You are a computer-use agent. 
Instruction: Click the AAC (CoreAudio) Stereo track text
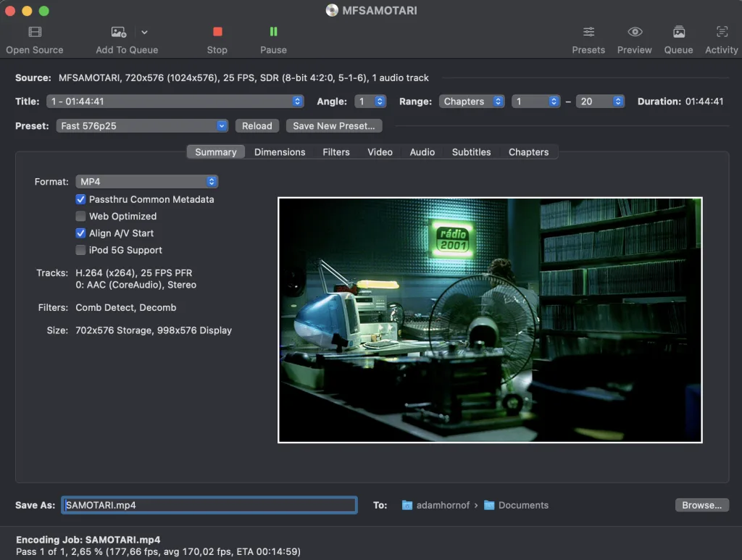tap(136, 285)
